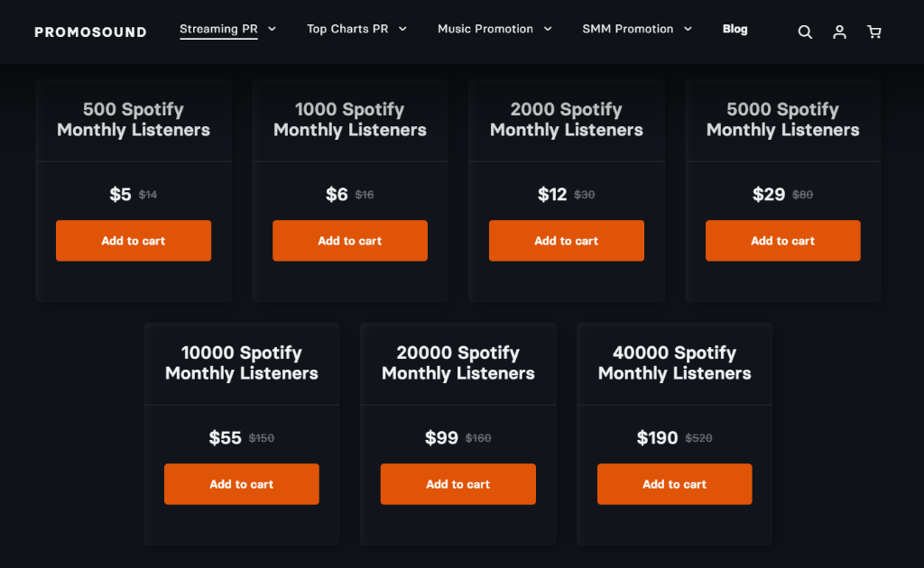Open the 40000 Spotify Monthly Listeners title

click(675, 362)
